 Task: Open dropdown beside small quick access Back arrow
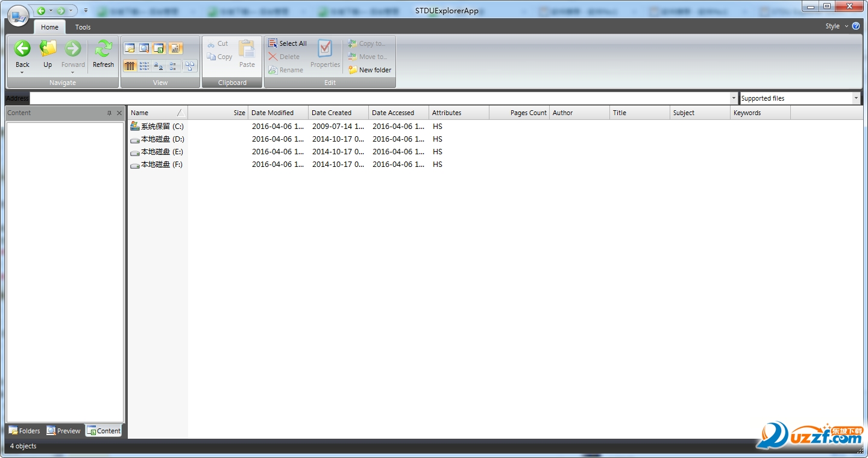tap(51, 10)
